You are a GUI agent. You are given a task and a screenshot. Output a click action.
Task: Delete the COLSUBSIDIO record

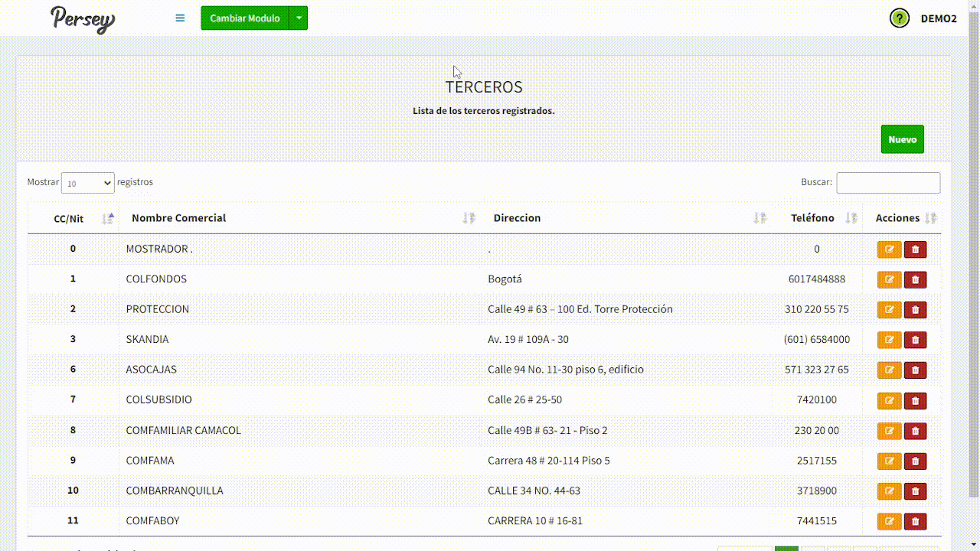(x=915, y=400)
